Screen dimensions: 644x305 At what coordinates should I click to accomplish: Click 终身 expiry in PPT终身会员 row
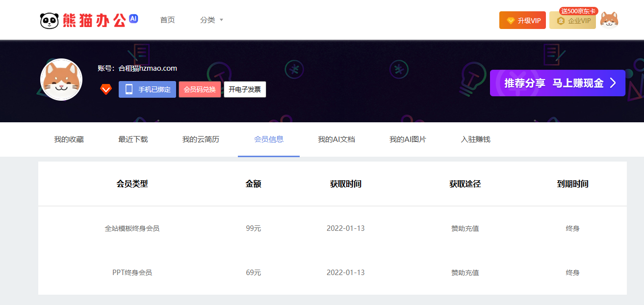click(x=572, y=273)
